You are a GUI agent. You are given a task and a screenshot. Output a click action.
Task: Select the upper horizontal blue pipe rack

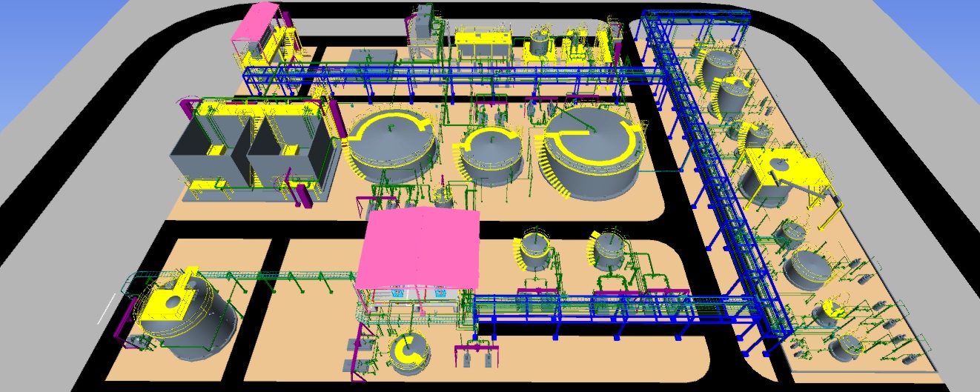(445, 73)
